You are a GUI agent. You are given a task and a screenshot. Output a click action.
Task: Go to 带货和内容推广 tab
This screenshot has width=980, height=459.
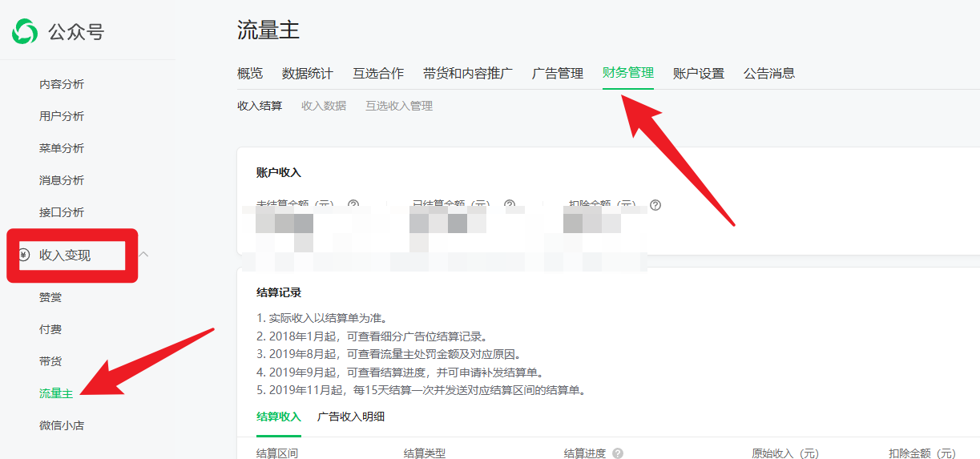click(x=468, y=74)
